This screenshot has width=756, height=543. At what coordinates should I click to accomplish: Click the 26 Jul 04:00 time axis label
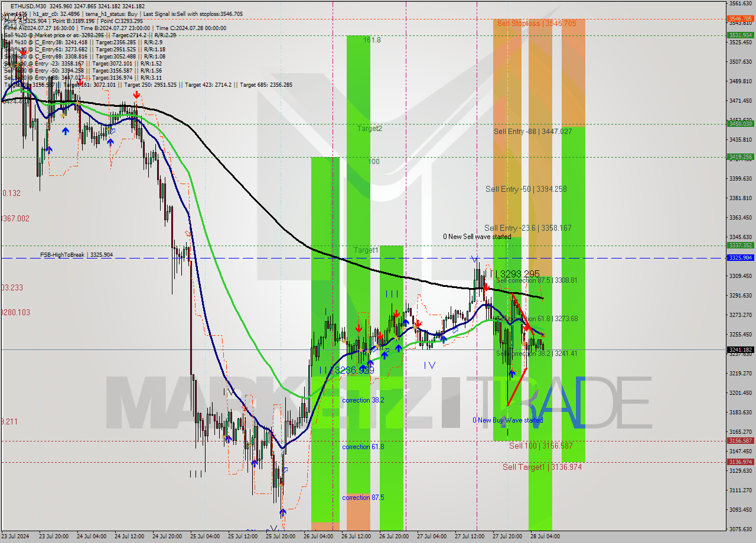click(x=318, y=537)
